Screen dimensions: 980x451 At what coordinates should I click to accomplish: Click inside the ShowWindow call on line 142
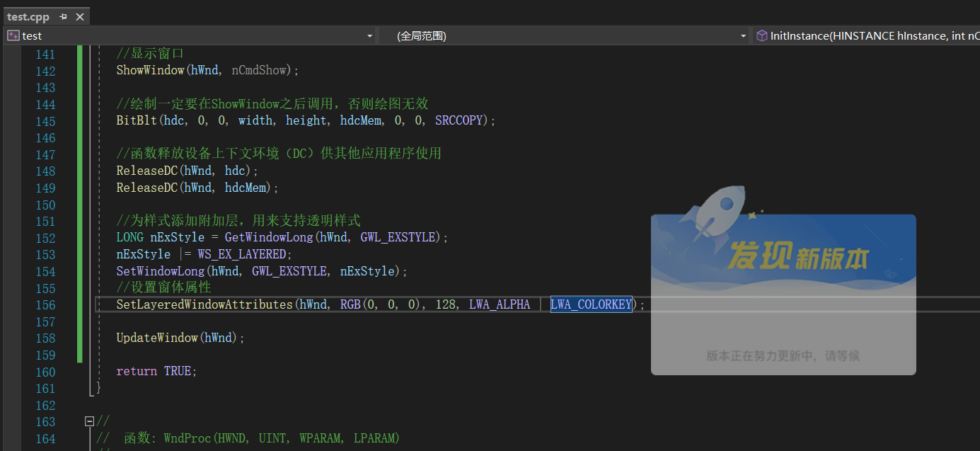[177, 70]
